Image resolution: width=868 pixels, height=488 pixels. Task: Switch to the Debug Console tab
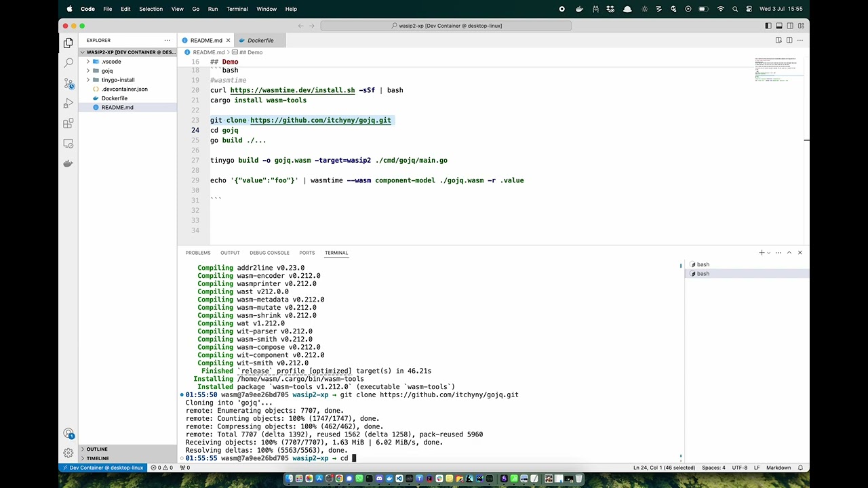pyautogui.click(x=269, y=253)
